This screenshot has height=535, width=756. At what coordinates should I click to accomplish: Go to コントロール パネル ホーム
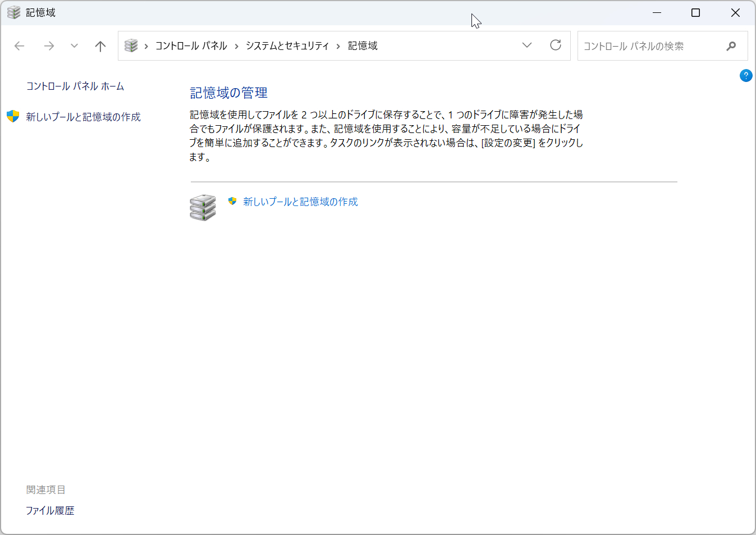[75, 86]
